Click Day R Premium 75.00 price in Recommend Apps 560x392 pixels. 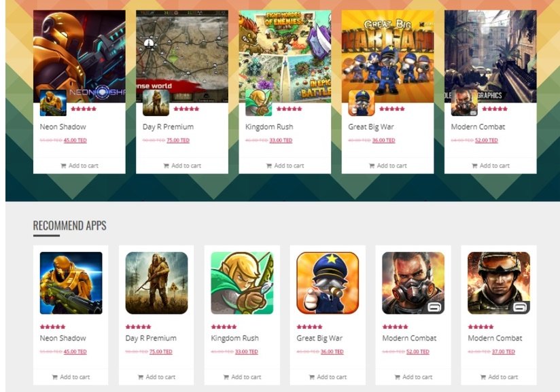point(160,352)
